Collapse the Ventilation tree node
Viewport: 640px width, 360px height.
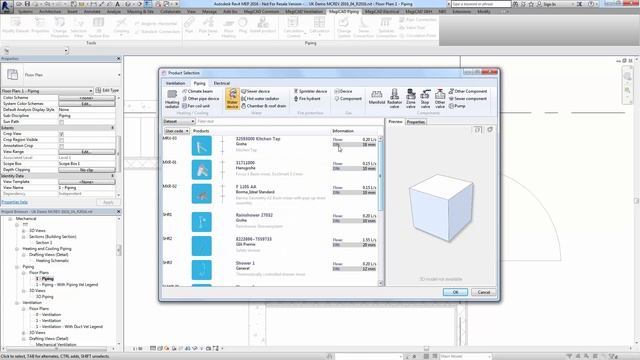pyautogui.click(x=17, y=303)
